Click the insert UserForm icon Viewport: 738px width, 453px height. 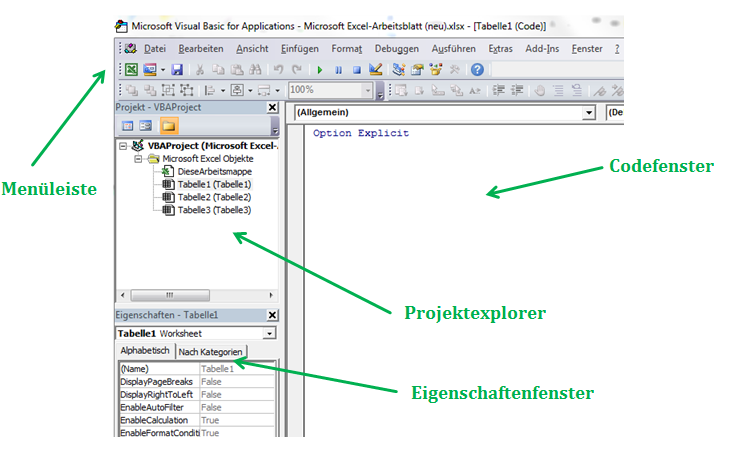[x=150, y=70]
